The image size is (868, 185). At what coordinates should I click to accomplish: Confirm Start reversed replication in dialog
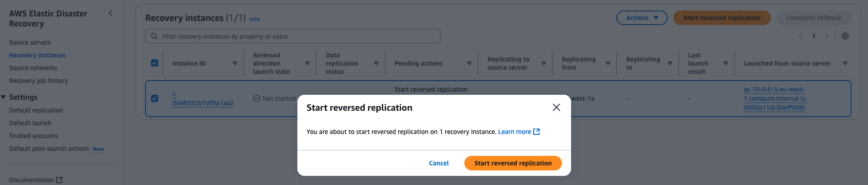pyautogui.click(x=513, y=163)
